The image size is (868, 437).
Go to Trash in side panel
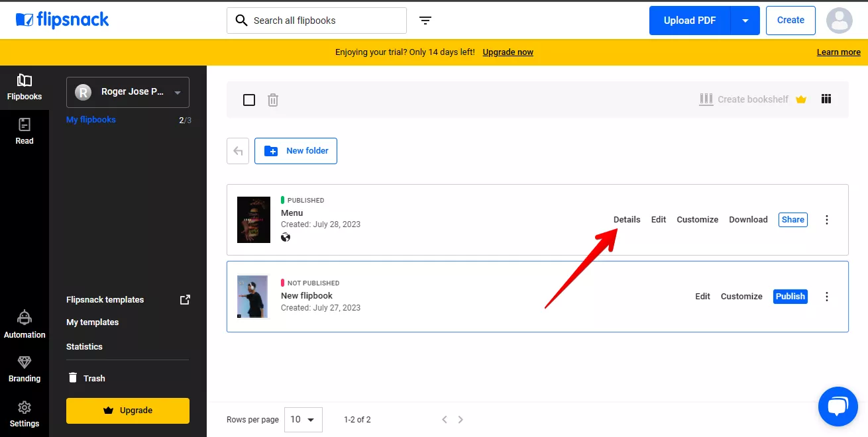click(x=93, y=378)
